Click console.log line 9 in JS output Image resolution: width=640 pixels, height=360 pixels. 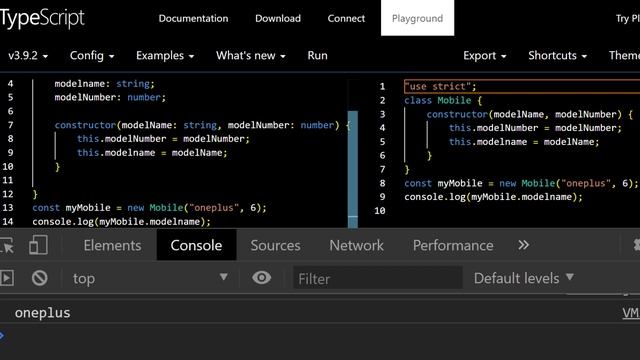tap(493, 197)
